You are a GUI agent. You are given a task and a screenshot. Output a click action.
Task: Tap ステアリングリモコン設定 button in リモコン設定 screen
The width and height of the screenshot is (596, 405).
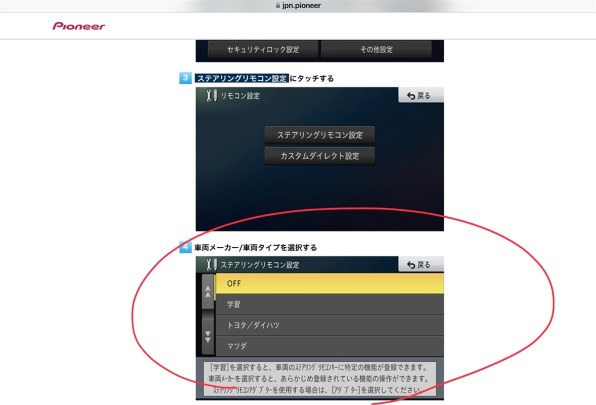coord(320,135)
